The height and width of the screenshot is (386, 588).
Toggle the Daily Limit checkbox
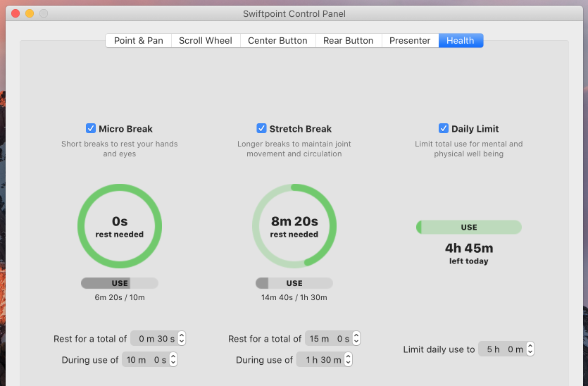[443, 128]
